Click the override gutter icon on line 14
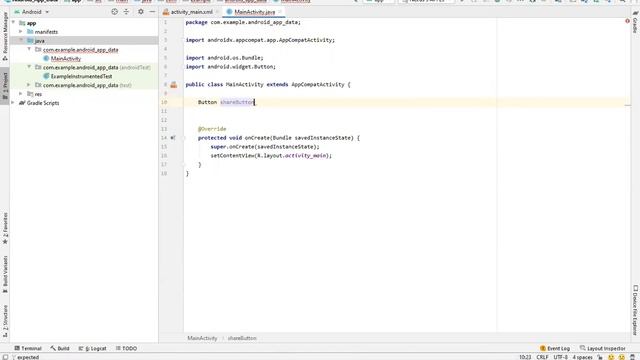 173,138
